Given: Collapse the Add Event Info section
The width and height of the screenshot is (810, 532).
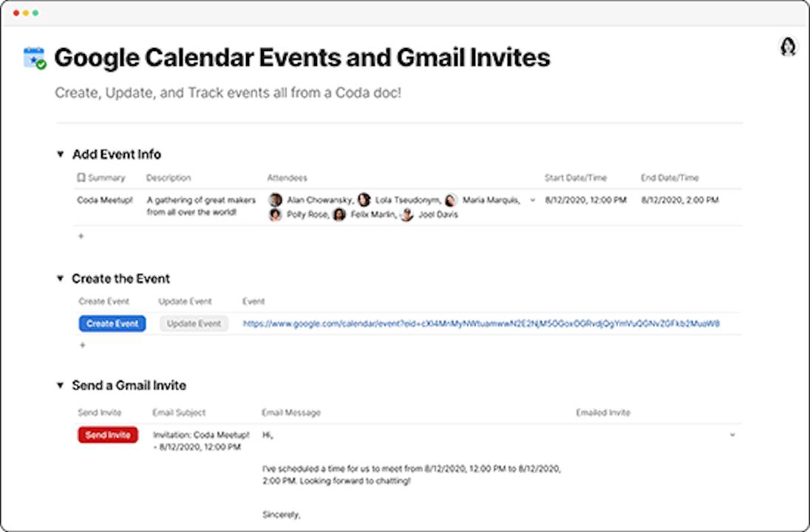Looking at the screenshot, I should click(60, 154).
